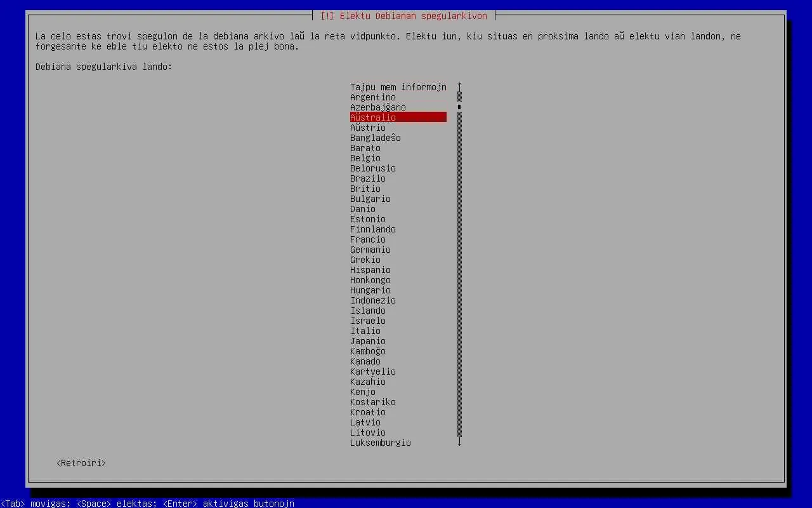Choose Bangladeŝo from the list
Viewport: 812px width, 508px height.
click(376, 138)
